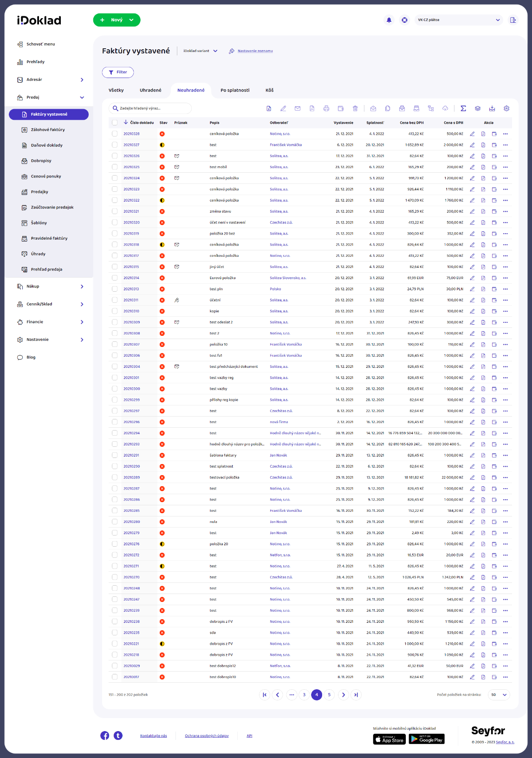Select checkbox for invoice 20210326
Viewport: 532px width, 758px height.
[x=115, y=156]
